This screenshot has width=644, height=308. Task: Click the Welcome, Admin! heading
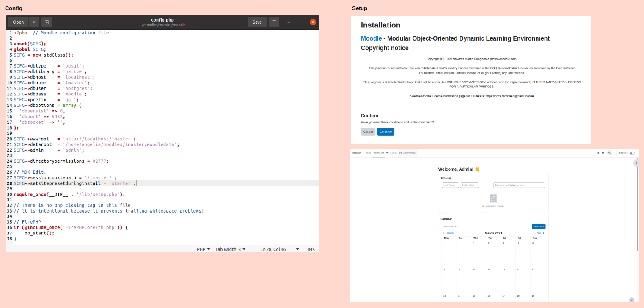pos(459,169)
